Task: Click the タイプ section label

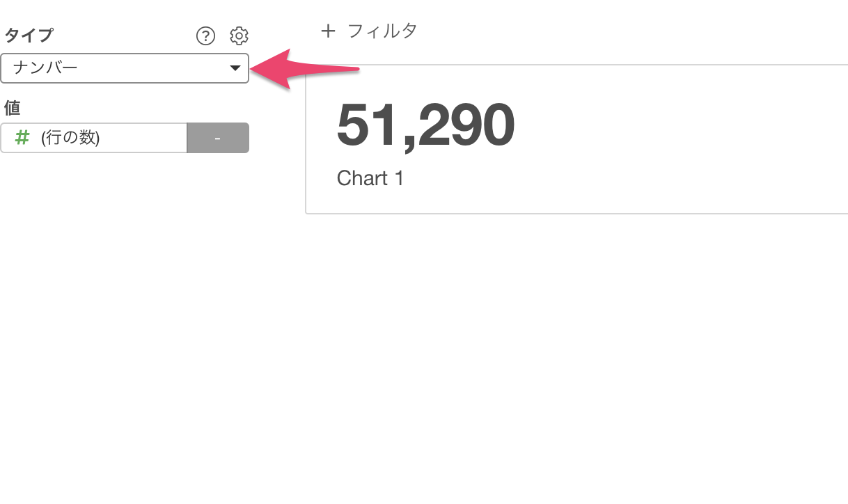Action: tap(29, 35)
